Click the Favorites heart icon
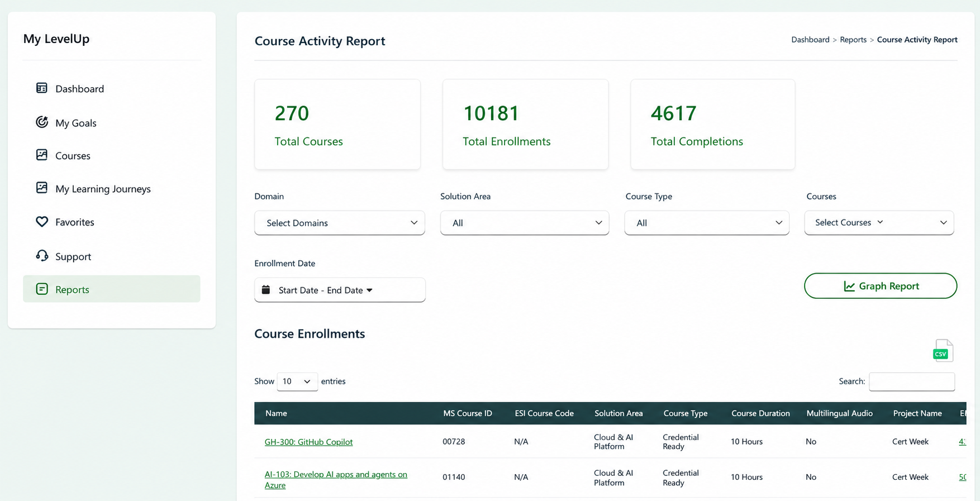 point(42,222)
